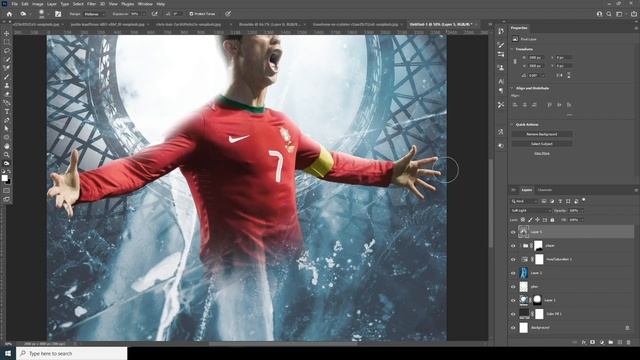
Task: Create new group folder icon
Action: (611, 342)
